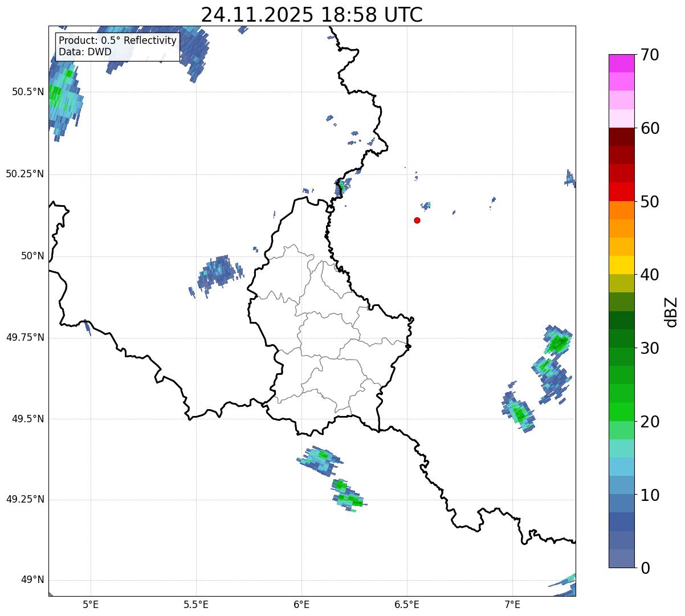
Task: Click the '49.75°N' latitude label
Action: (25, 337)
